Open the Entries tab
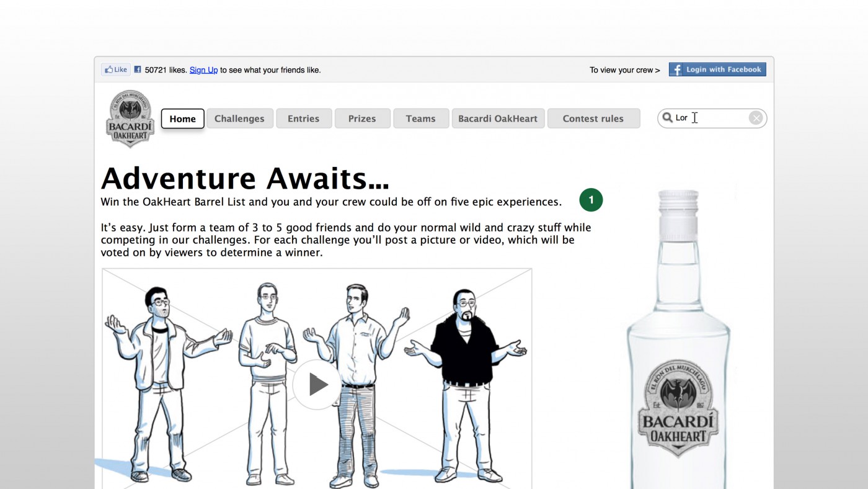 coord(303,119)
